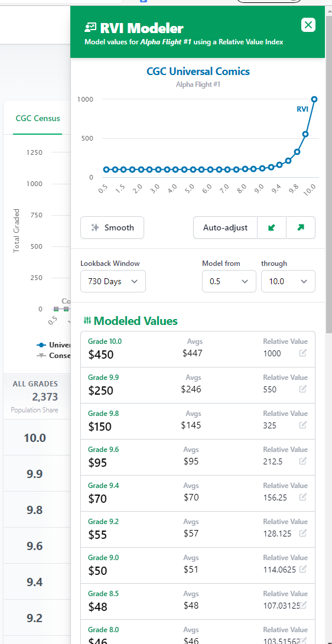Click the Smooth button
Viewport: 332px width, 644px height.
coord(112,227)
